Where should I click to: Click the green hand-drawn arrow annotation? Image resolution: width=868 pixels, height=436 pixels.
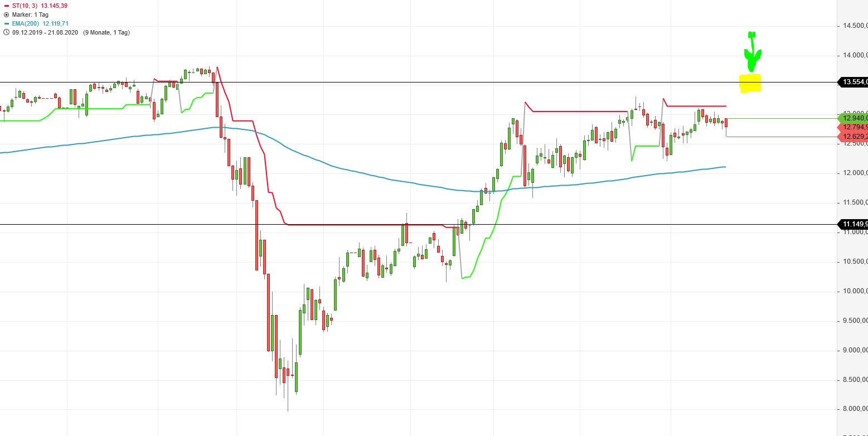click(752, 53)
